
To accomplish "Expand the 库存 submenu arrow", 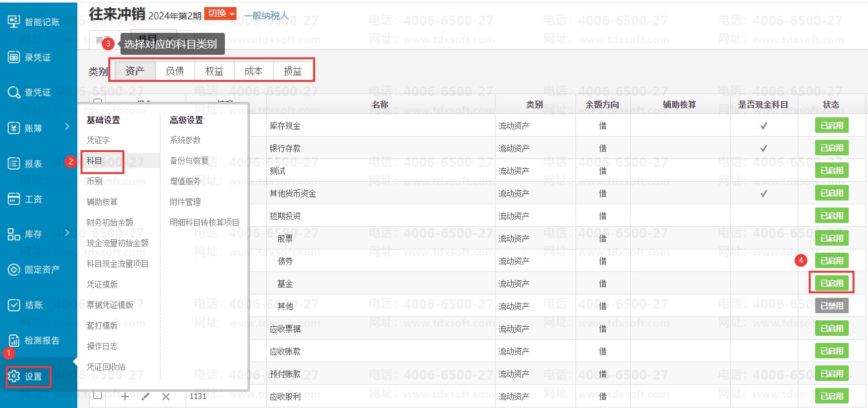I will tap(67, 233).
